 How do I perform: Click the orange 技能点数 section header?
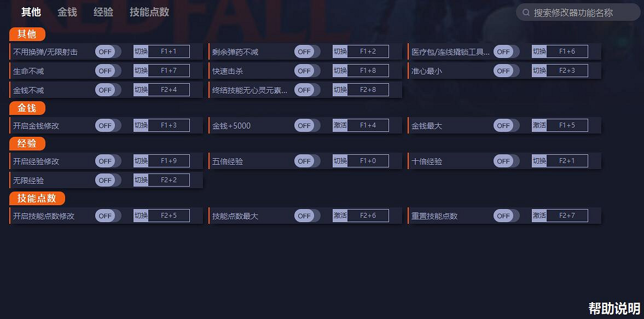pos(37,198)
